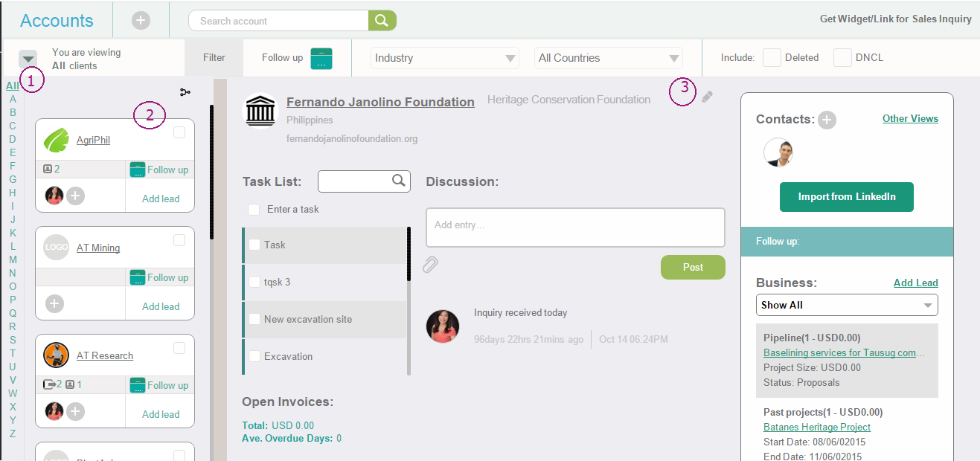Click the AgriPhil green leaf logo
The image size is (980, 461).
56,140
